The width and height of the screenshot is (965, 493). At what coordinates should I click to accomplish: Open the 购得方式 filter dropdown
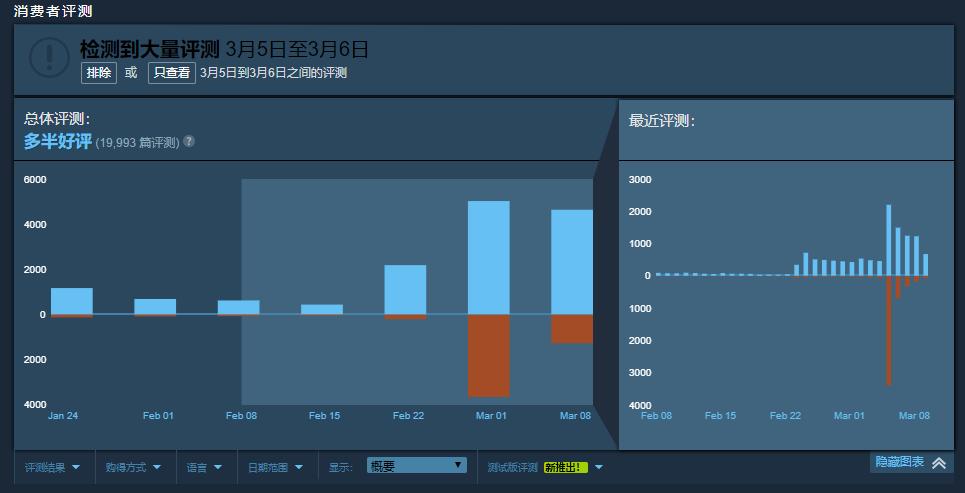pyautogui.click(x=134, y=467)
